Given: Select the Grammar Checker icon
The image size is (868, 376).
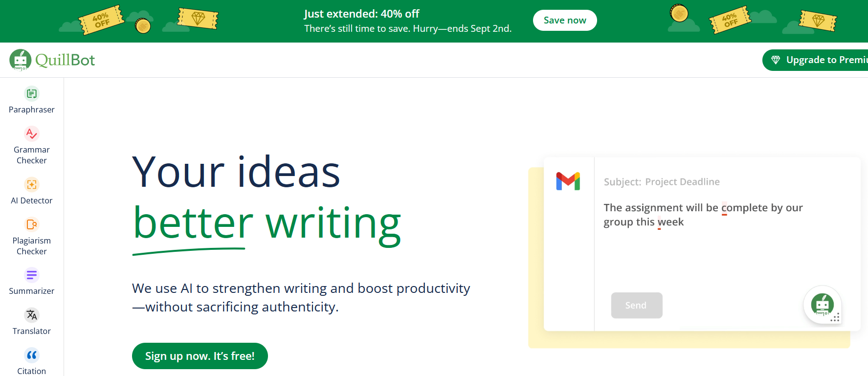Looking at the screenshot, I should [32, 133].
